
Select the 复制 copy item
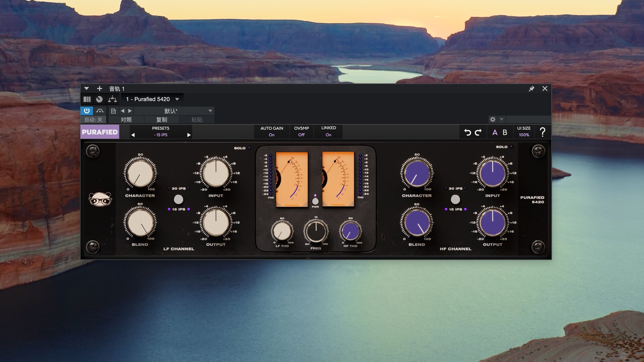point(161,120)
